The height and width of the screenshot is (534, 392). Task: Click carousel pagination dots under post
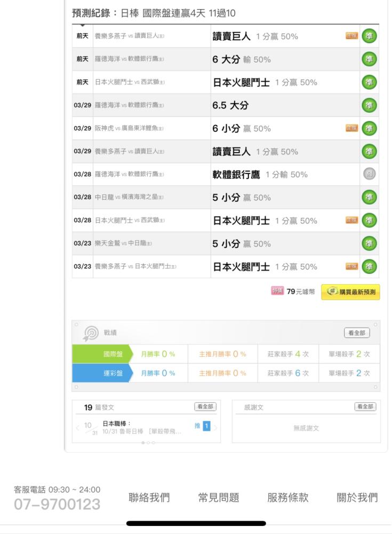coord(148,442)
